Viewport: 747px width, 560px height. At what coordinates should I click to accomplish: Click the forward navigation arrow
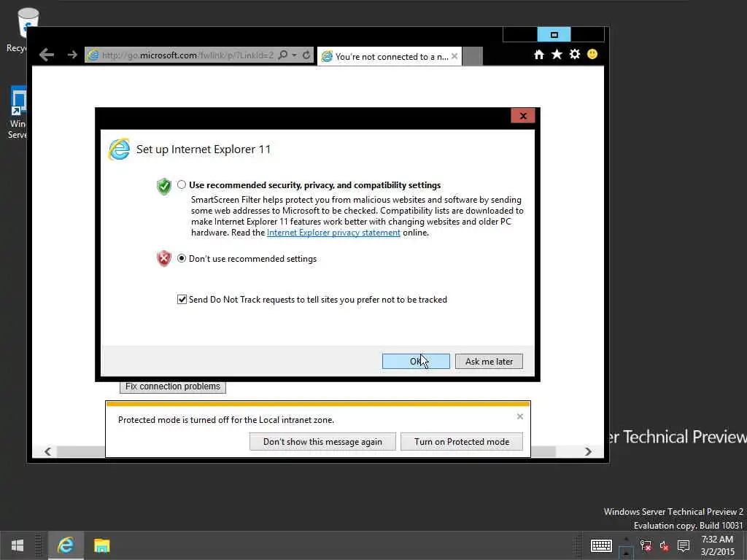click(x=72, y=55)
